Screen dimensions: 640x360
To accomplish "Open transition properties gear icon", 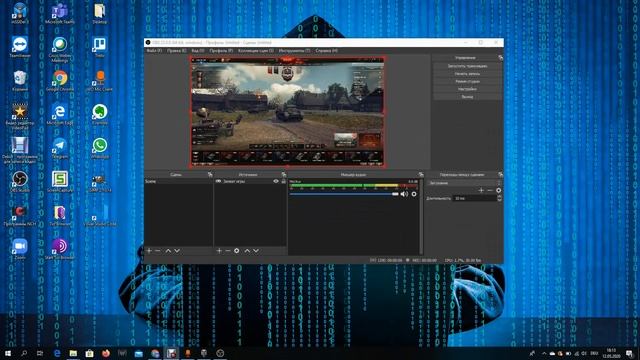I will click(x=498, y=190).
